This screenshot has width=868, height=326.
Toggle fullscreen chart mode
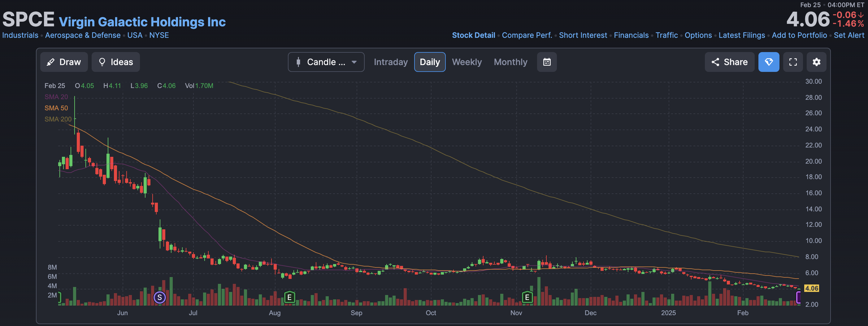point(793,62)
